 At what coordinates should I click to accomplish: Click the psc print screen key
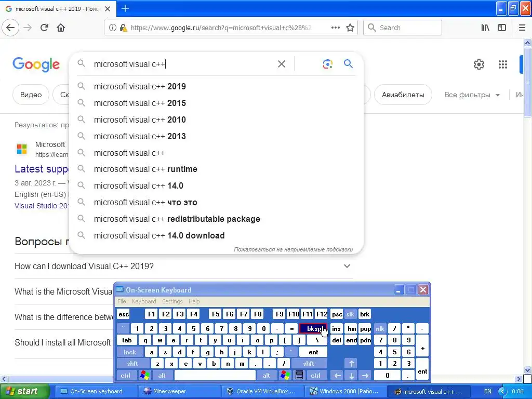[337, 314]
